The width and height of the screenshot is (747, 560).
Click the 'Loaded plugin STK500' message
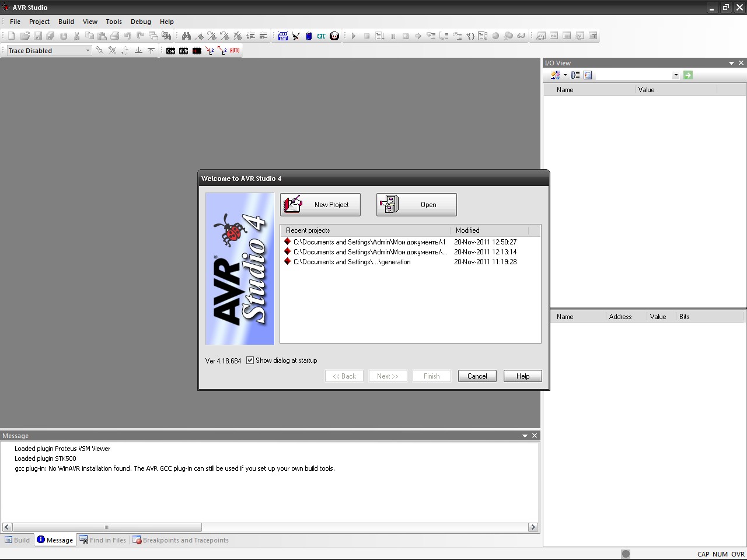click(x=46, y=459)
